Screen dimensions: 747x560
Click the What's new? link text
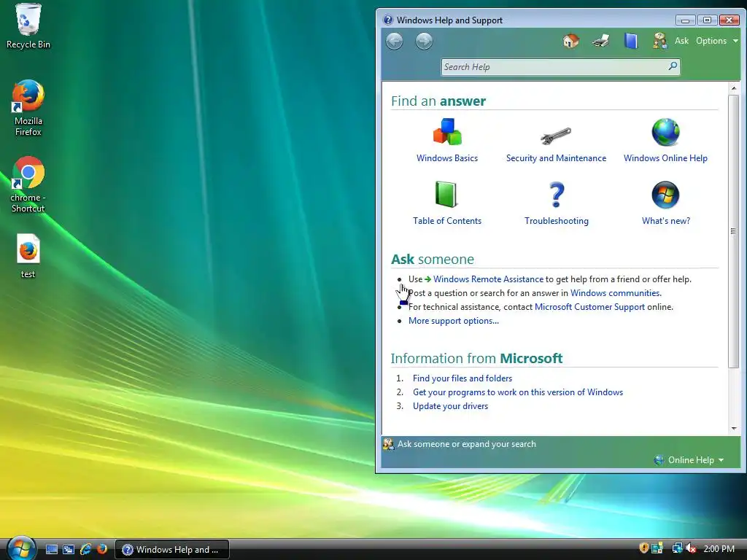pyautogui.click(x=665, y=221)
